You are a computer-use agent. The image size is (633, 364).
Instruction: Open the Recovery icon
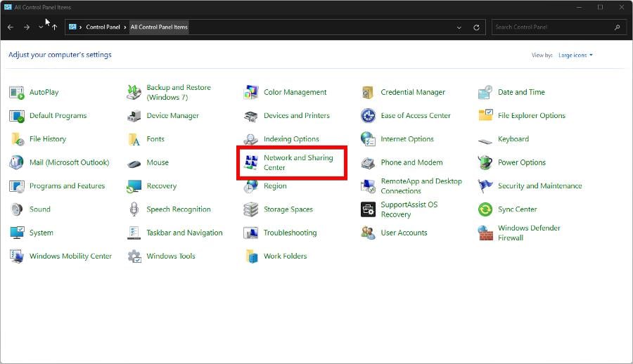[x=134, y=186]
